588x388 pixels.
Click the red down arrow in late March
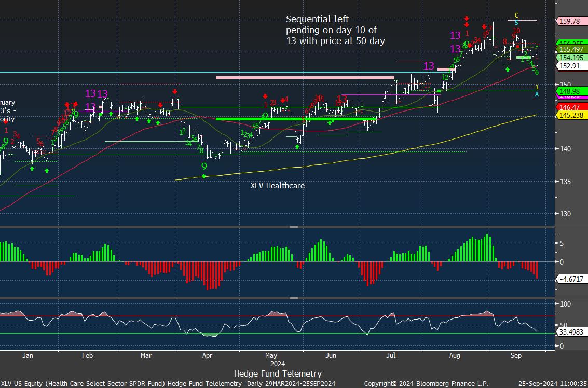click(175, 92)
